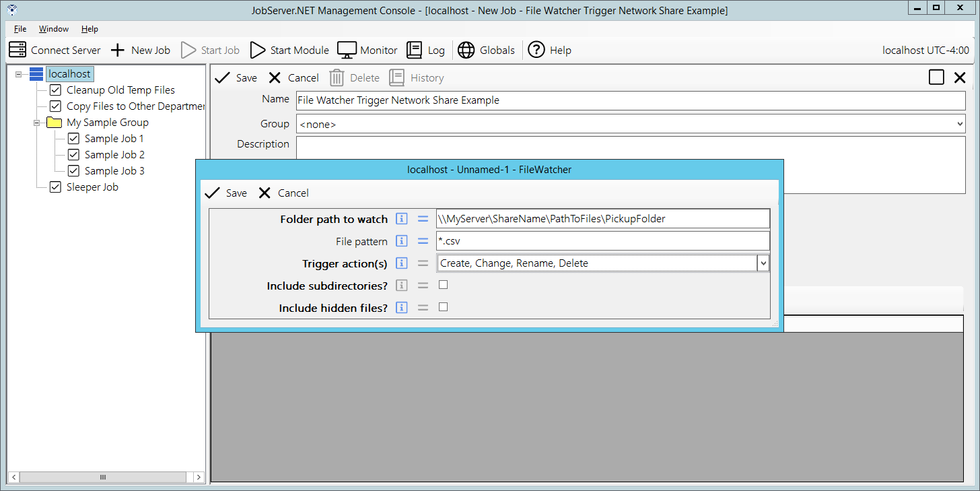Open the Log book icon
This screenshot has height=491, width=980.
pyautogui.click(x=415, y=50)
